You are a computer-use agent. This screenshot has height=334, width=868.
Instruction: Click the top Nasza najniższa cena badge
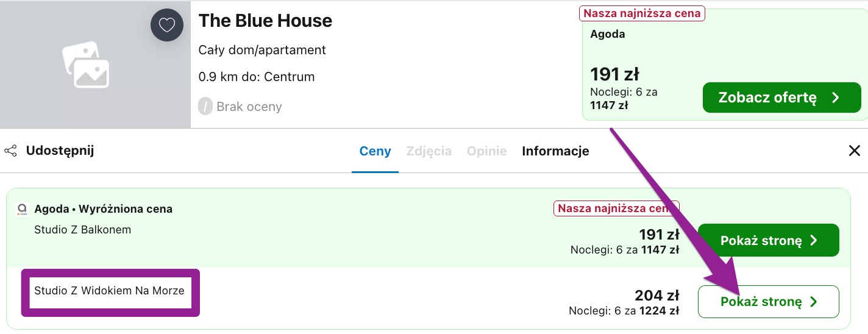click(642, 13)
